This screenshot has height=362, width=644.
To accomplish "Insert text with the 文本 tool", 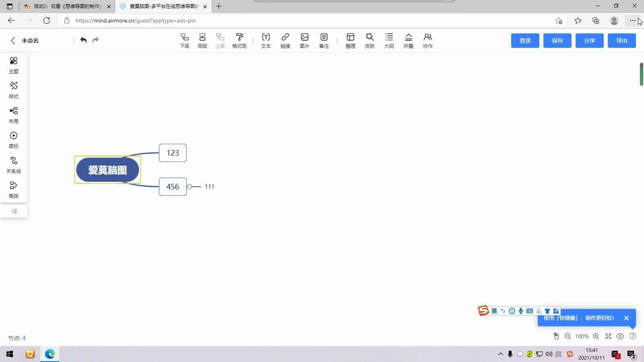I will 266,41.
